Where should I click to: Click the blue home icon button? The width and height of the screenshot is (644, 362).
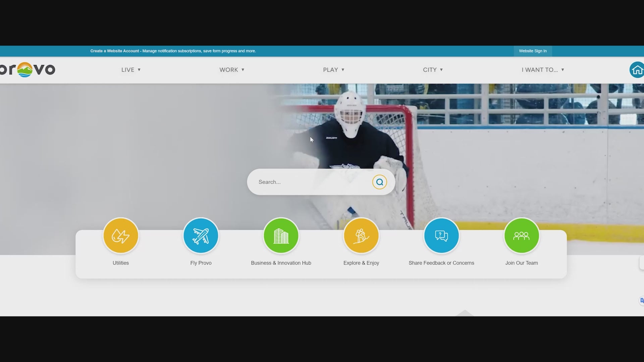click(637, 70)
